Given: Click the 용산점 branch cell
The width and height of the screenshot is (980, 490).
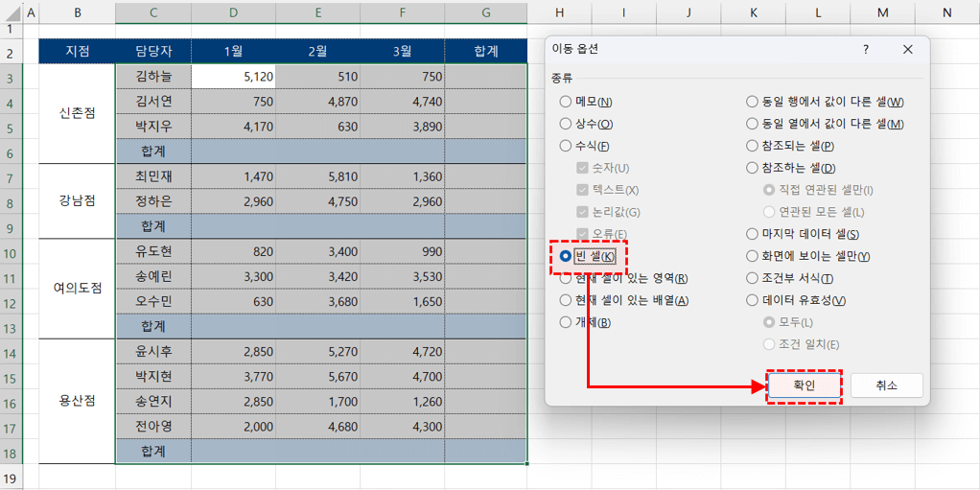Looking at the screenshot, I should [x=77, y=401].
